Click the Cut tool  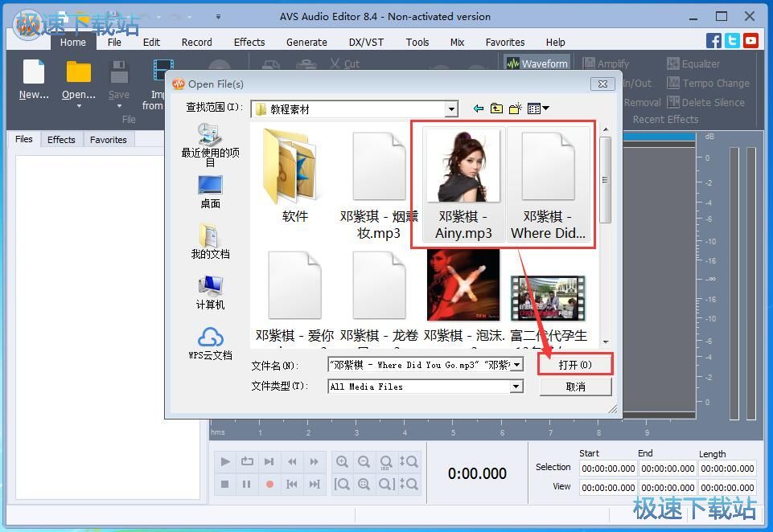click(344, 63)
